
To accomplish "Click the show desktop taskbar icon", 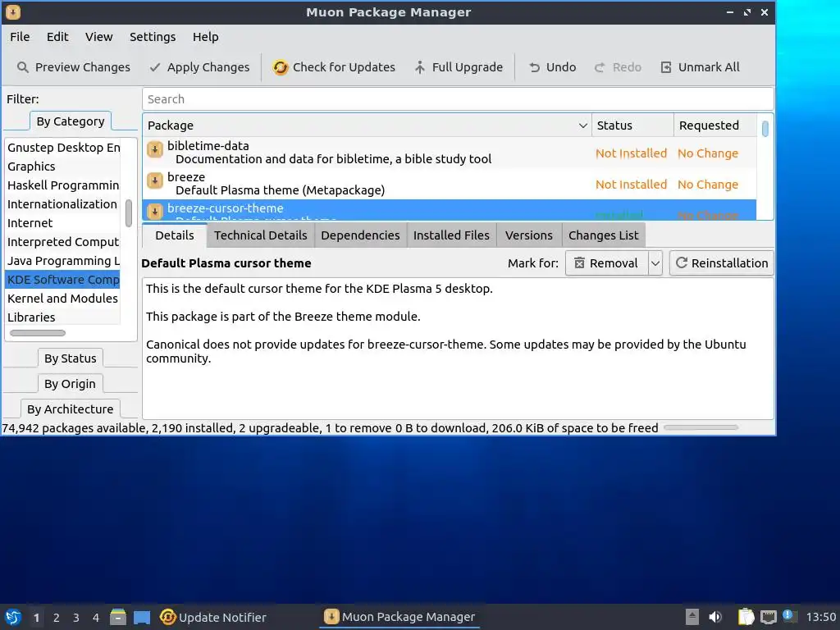I will click(x=142, y=617).
